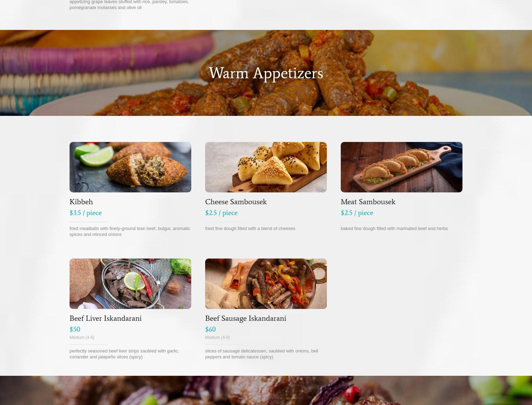Click the $50 beef liver price
This screenshot has height=405, width=532.
(75, 329)
